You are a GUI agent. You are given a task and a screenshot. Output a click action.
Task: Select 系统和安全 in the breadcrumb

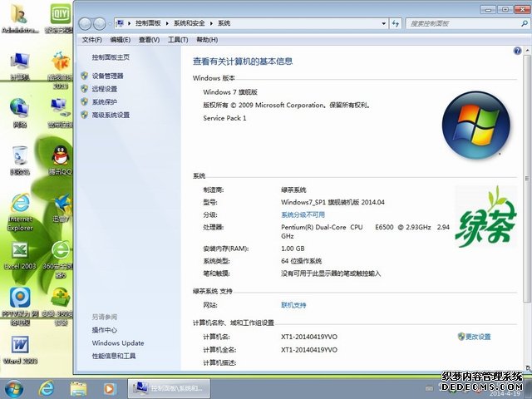click(190, 23)
